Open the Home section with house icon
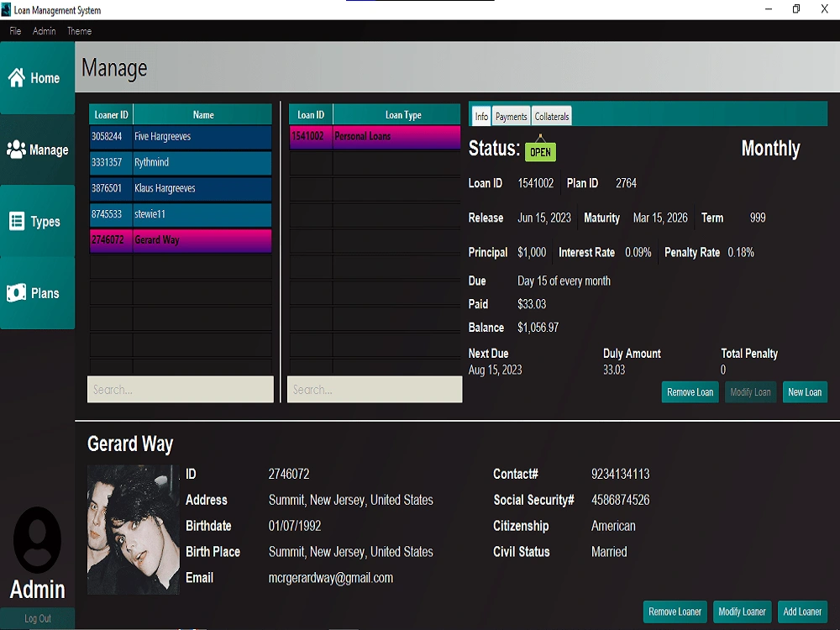Screen dimensions: 840x630 (x=37, y=78)
